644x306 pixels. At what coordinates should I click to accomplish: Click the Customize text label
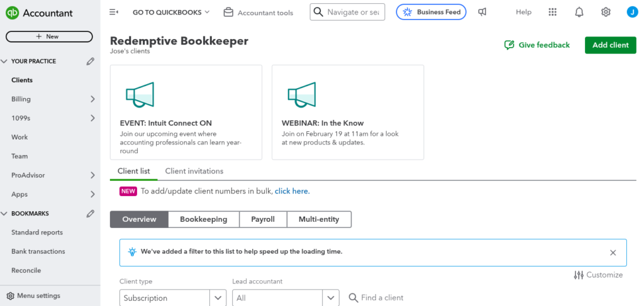[604, 275]
